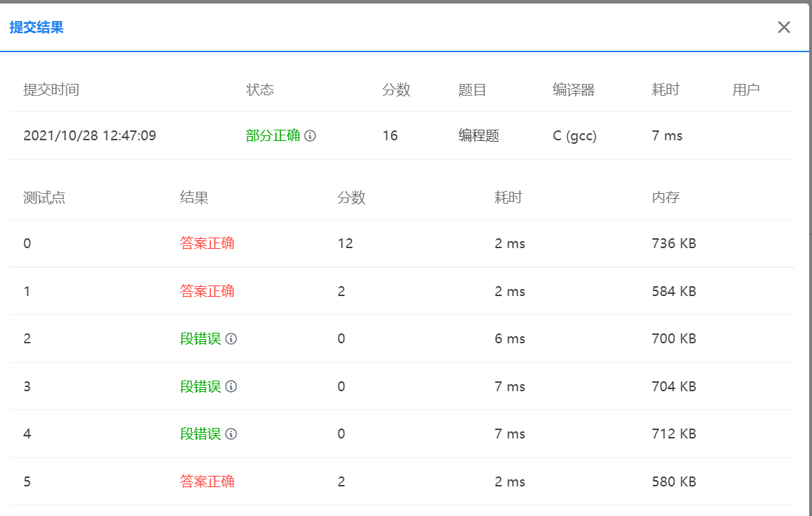The height and width of the screenshot is (516, 812).
Task: Click the submission timestamp 2021/10/28 12:47:09
Action: click(90, 135)
